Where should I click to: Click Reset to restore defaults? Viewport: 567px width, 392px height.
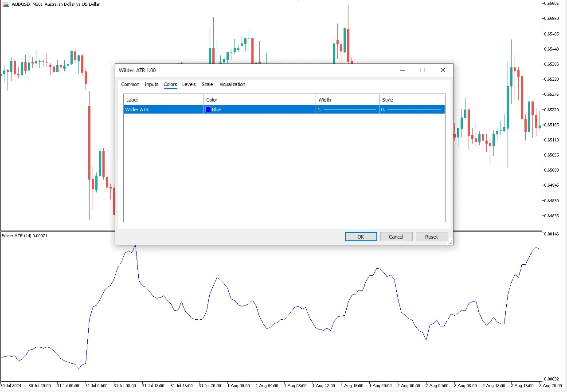pyautogui.click(x=431, y=237)
